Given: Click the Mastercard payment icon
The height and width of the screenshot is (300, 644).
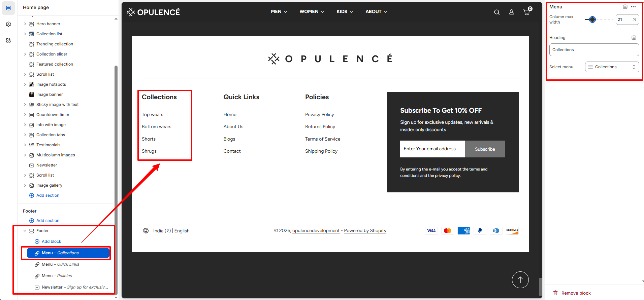Looking at the screenshot, I should [x=448, y=231].
